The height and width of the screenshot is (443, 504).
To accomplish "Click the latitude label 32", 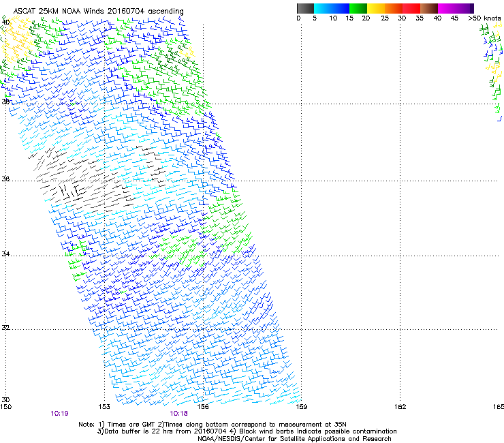I will click(x=5, y=328).
